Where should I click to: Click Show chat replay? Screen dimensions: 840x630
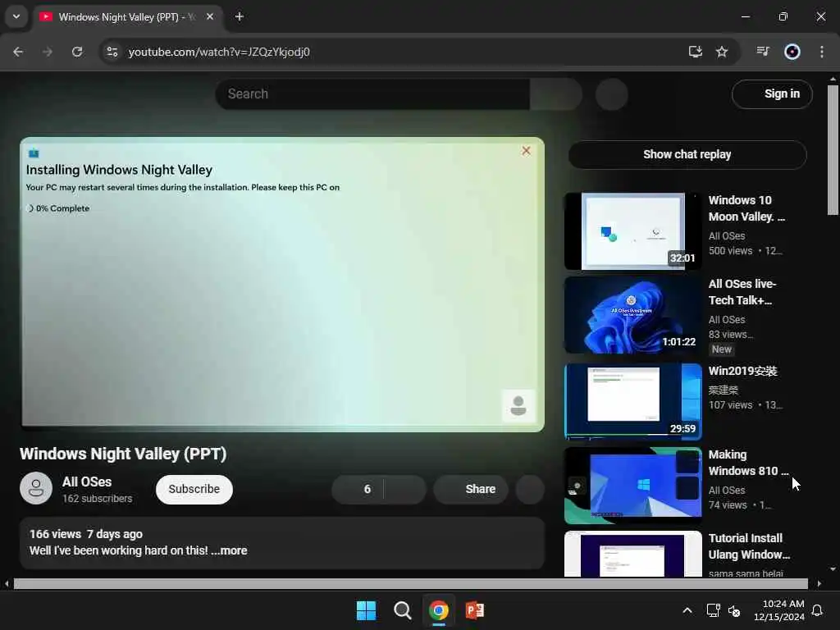(687, 155)
